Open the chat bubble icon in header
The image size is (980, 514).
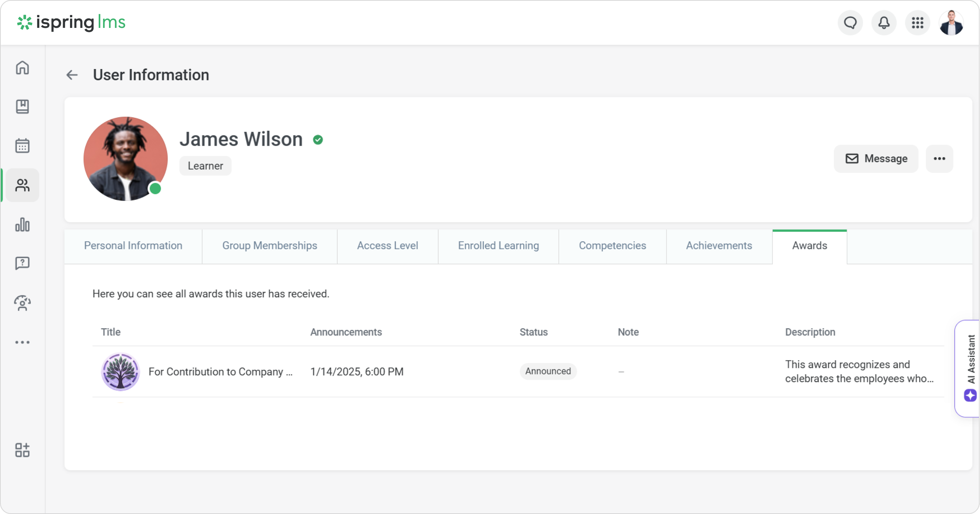(850, 23)
